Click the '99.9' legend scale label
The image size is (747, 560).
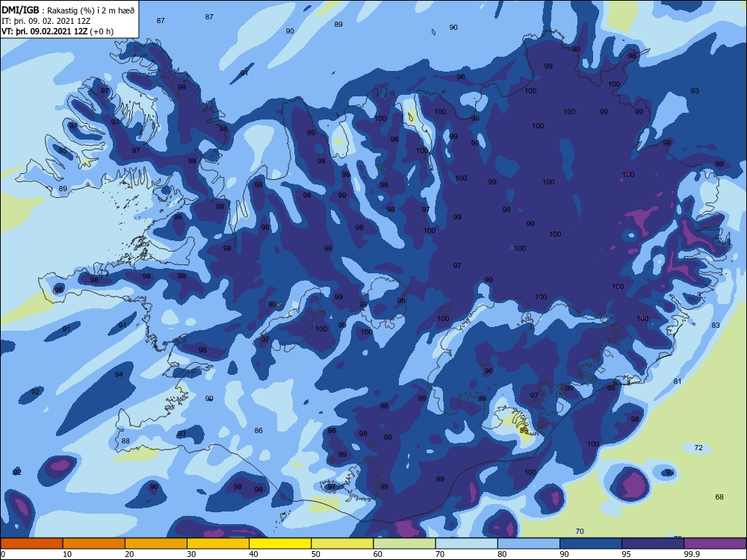[692, 554]
